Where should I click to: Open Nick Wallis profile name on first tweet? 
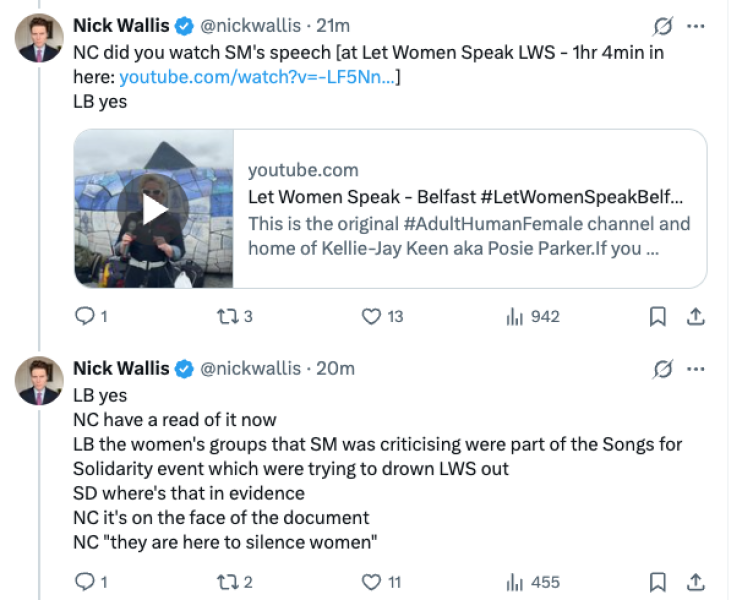(118, 25)
